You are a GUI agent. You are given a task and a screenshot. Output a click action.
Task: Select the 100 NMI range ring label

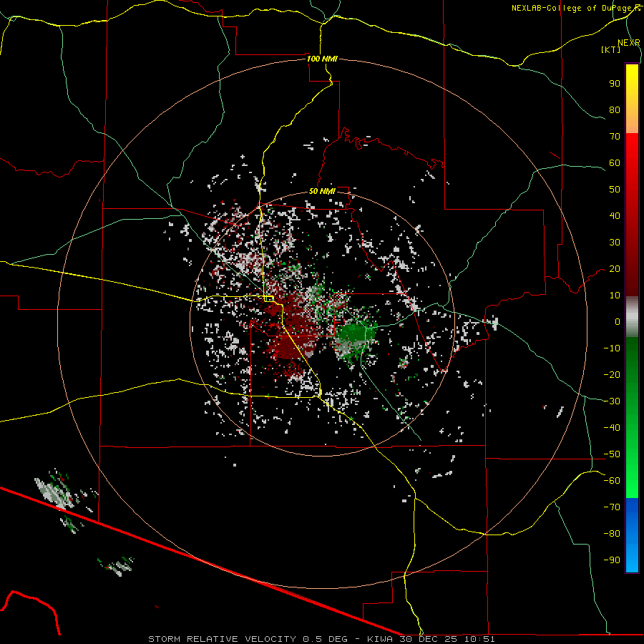(322, 59)
